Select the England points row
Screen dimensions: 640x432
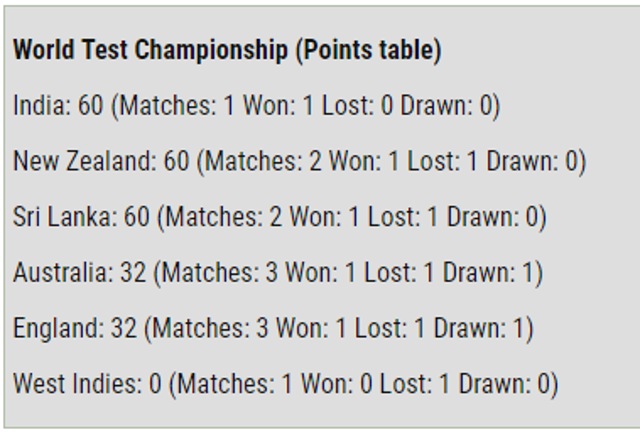273,328
